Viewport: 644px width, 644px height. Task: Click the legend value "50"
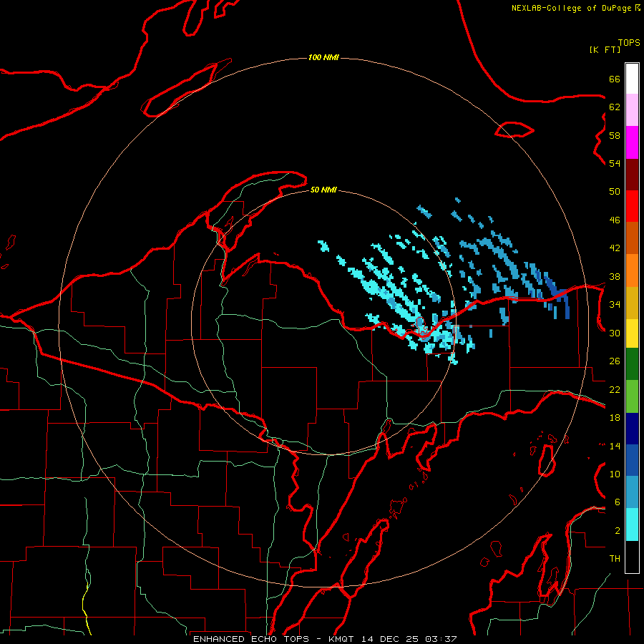tap(615, 192)
